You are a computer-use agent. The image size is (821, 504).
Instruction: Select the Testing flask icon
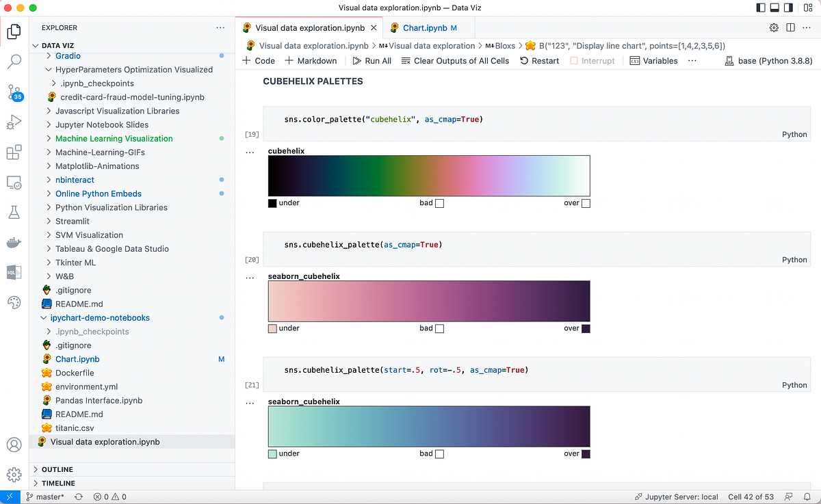[x=14, y=212]
